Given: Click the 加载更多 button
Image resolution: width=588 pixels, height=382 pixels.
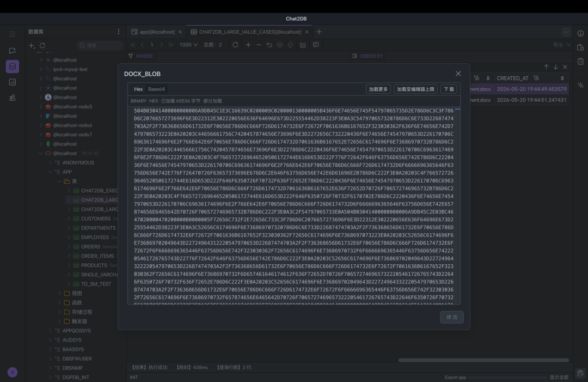Looking at the screenshot, I should pyautogui.click(x=378, y=89).
